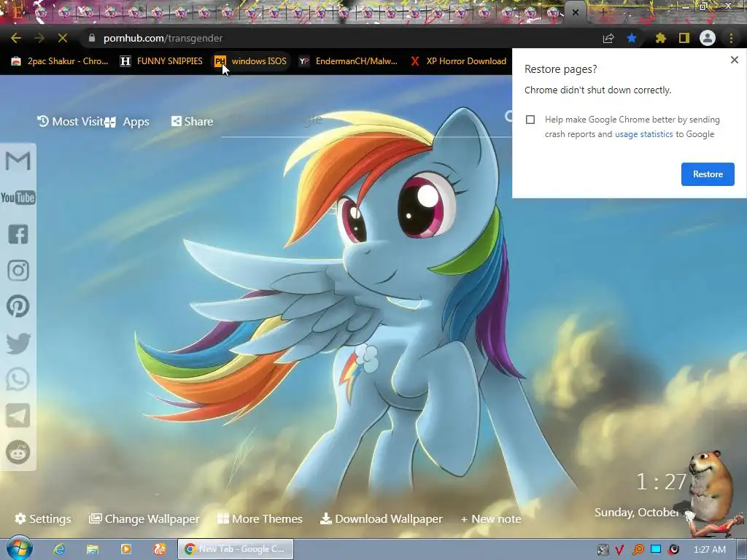Open the Apps menu on new tab
Image resolution: width=747 pixels, height=560 pixels.
click(128, 122)
